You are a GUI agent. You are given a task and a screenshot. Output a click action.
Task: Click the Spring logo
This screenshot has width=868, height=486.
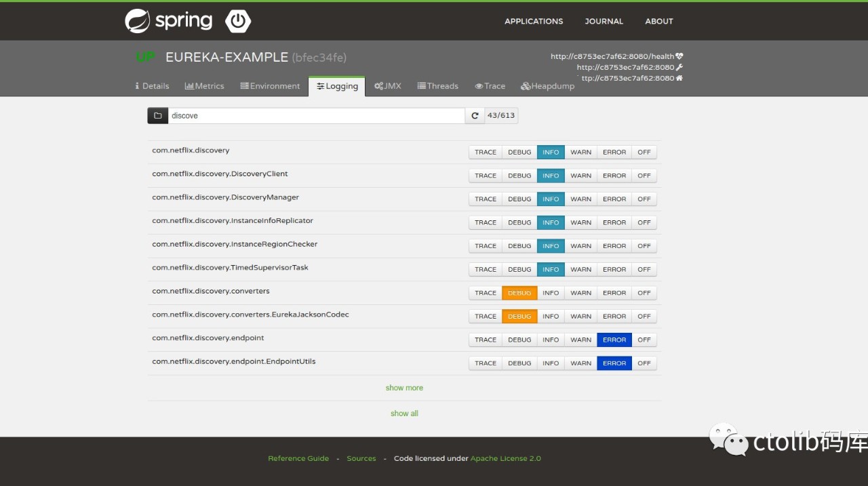pos(168,21)
